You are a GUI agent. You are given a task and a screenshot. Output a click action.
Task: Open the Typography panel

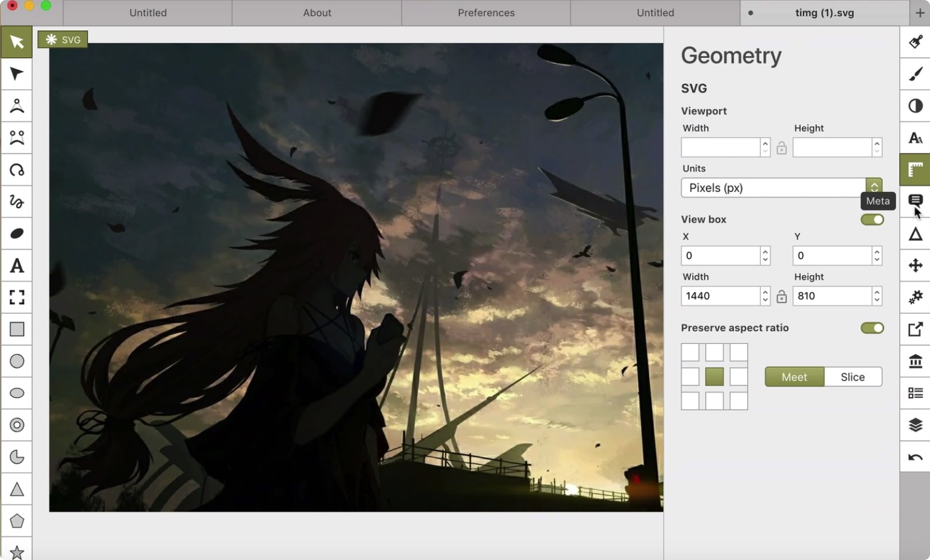click(x=915, y=138)
